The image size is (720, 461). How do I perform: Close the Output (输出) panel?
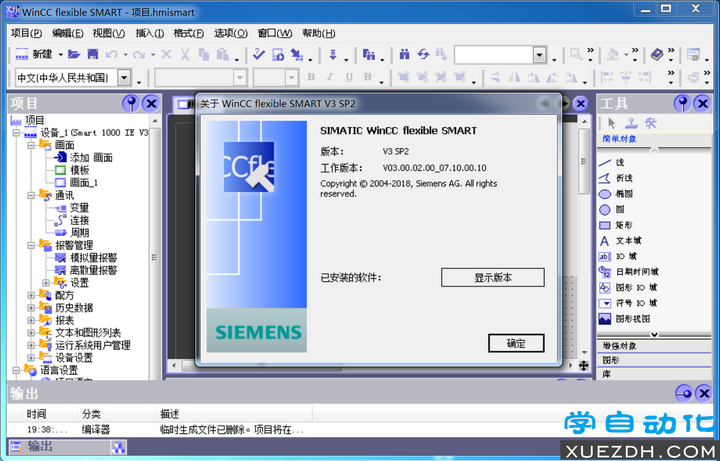point(703,393)
